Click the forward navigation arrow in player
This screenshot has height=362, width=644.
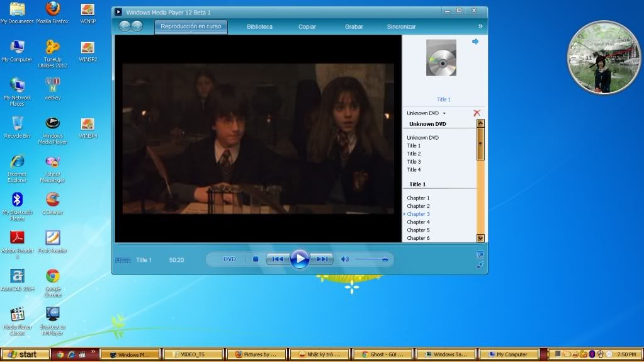[137, 26]
